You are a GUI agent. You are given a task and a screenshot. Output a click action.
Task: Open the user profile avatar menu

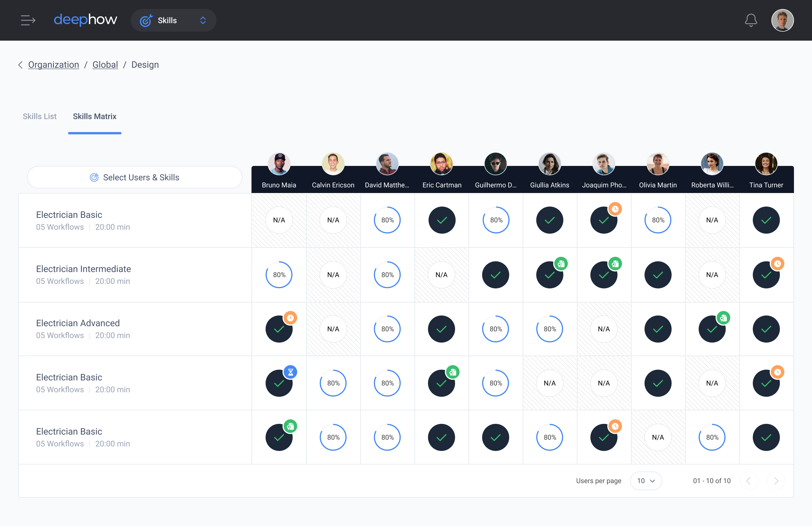coord(782,20)
